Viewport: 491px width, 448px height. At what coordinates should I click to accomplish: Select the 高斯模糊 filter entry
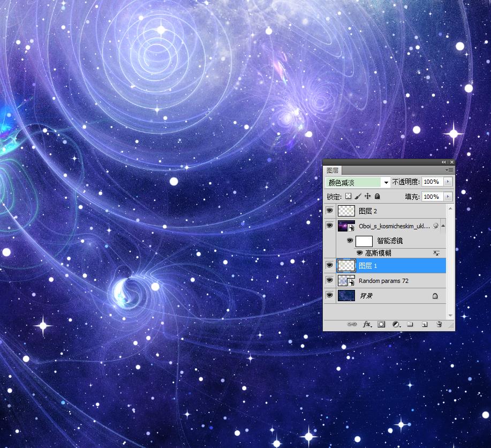tap(378, 253)
